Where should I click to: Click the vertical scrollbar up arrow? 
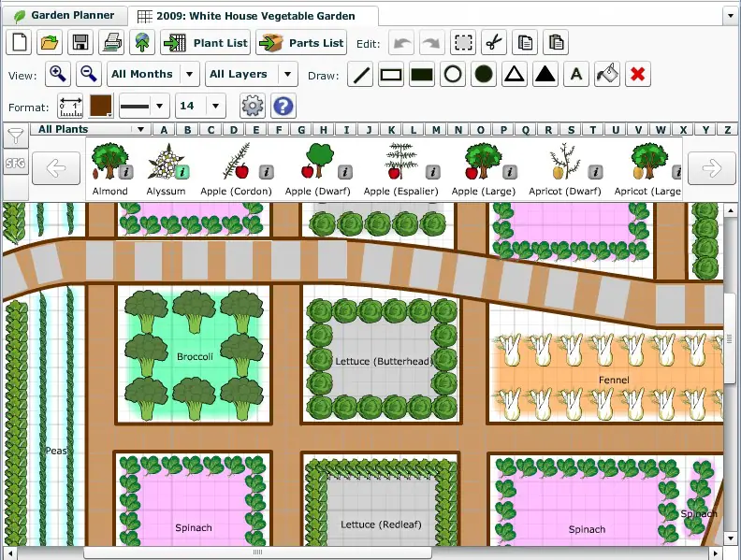(x=731, y=210)
